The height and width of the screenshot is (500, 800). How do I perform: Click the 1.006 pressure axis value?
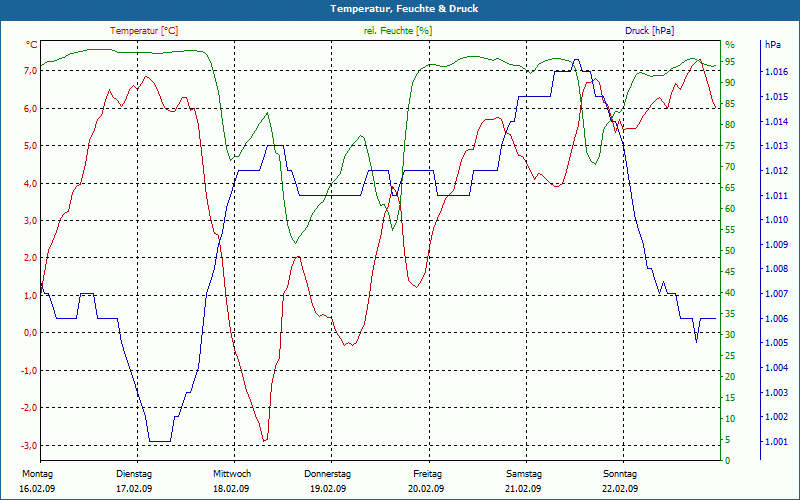click(776, 319)
